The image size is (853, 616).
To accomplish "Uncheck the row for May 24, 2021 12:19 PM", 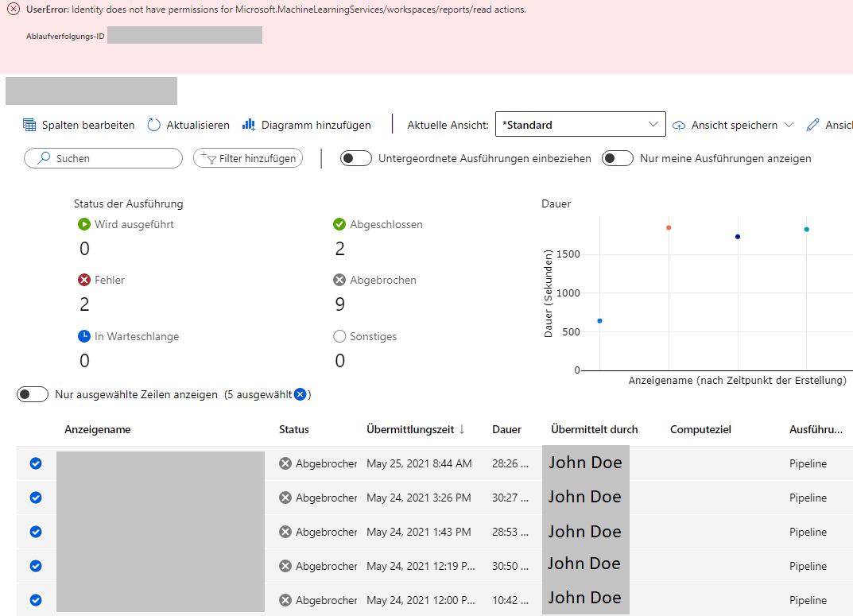I will coord(36,566).
